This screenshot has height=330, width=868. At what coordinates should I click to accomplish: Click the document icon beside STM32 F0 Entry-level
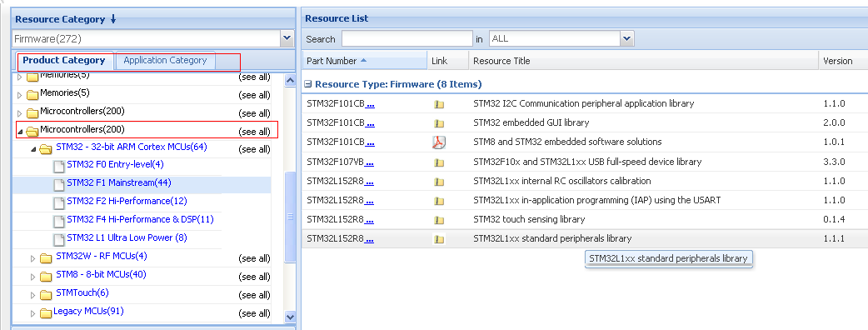[x=58, y=166]
